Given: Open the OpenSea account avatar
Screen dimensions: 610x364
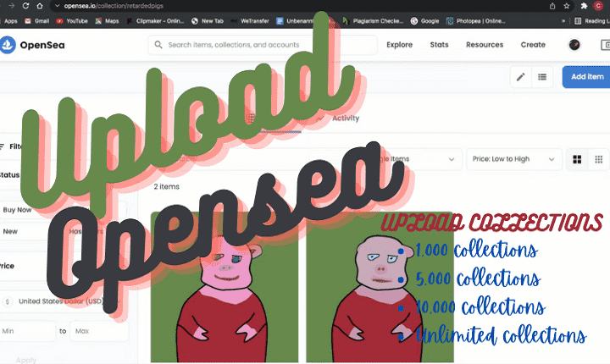Looking at the screenshot, I should 574,45.
